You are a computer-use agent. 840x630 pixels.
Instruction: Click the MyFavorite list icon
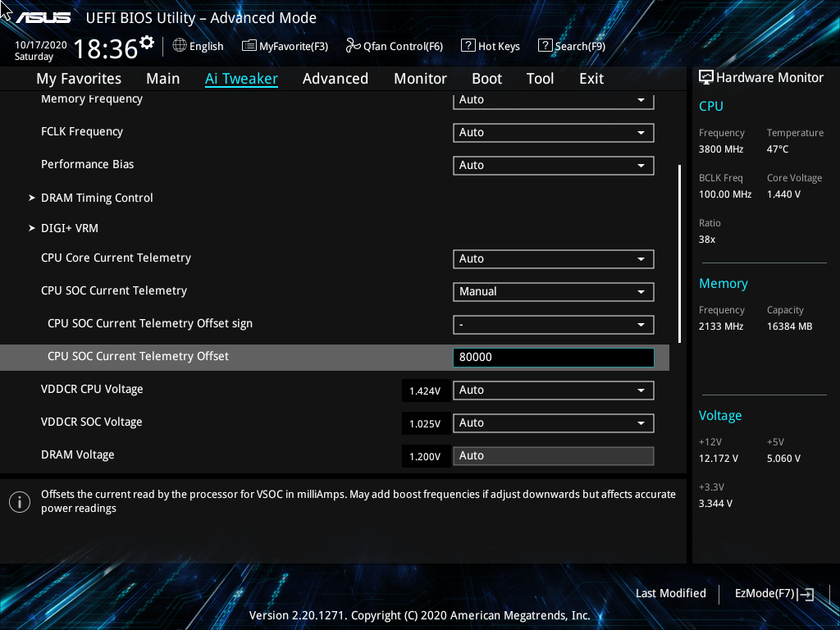pos(249,46)
